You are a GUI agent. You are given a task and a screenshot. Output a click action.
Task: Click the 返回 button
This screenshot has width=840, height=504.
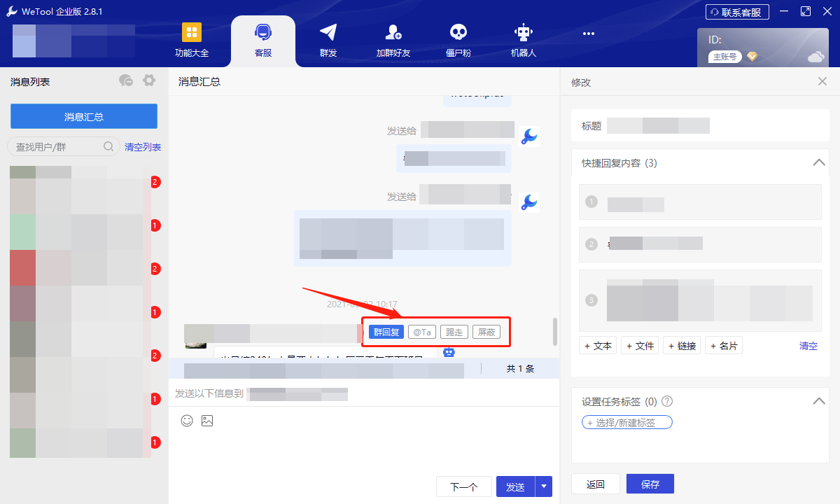click(595, 484)
